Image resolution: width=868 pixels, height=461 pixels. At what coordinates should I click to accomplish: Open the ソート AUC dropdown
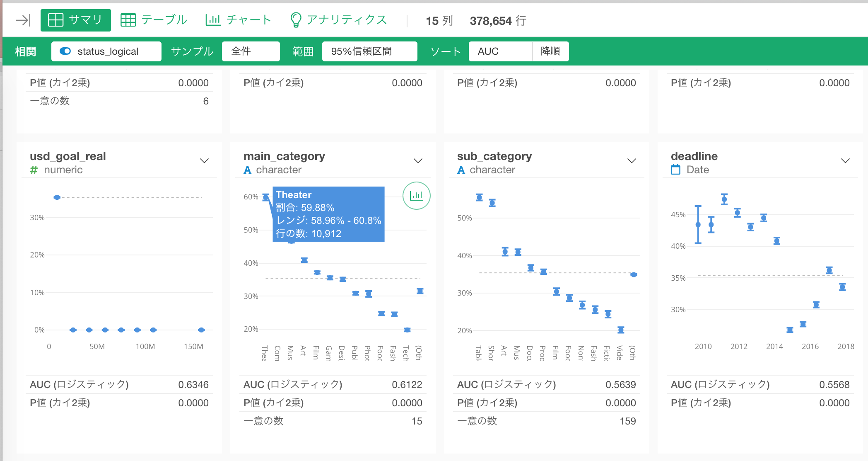(500, 51)
